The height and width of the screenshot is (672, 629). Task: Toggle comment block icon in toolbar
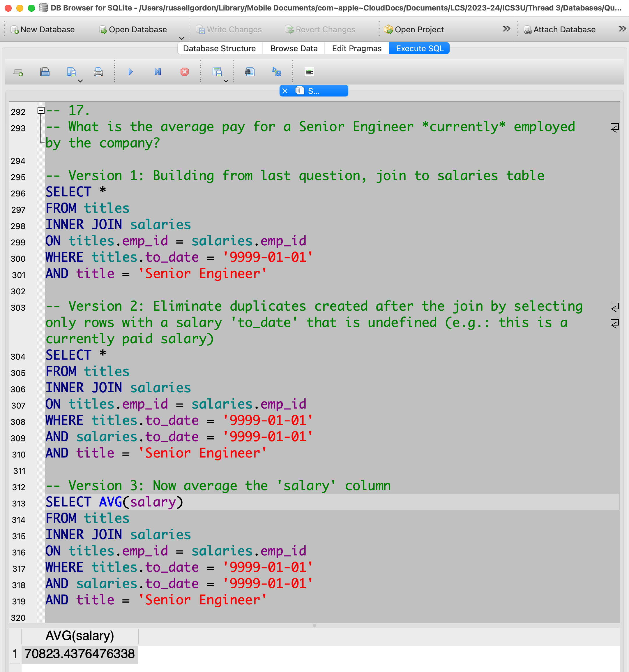tap(309, 72)
